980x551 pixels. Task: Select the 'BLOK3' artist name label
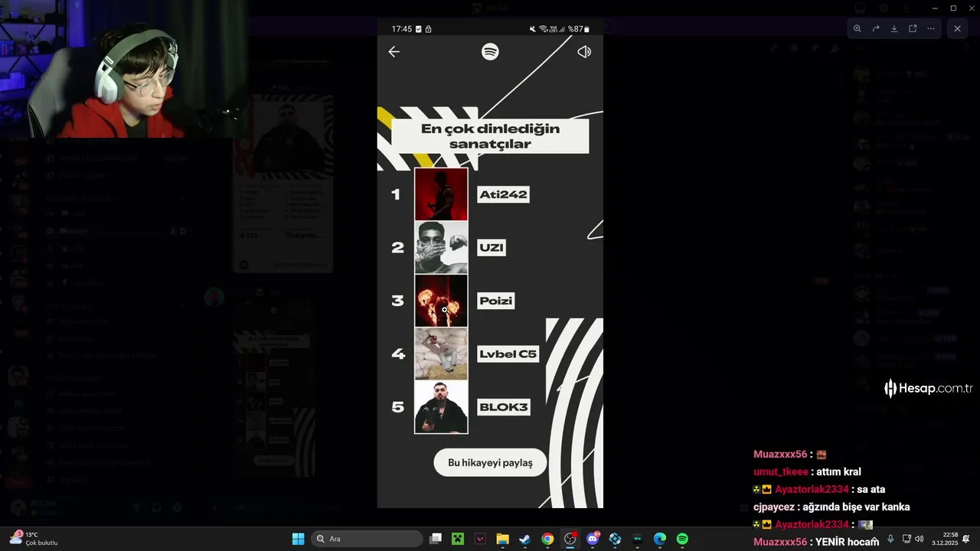(504, 407)
